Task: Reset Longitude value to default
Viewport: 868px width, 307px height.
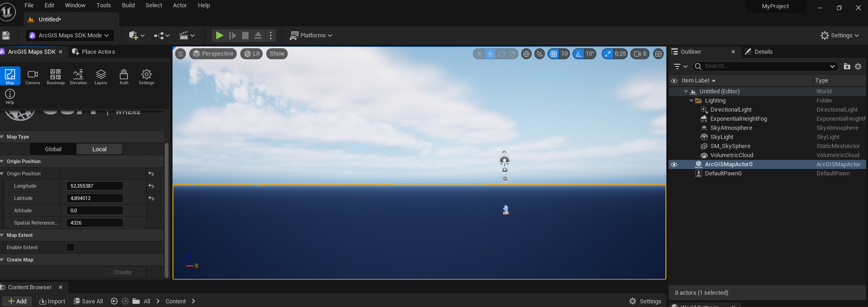Action: pyautogui.click(x=151, y=186)
